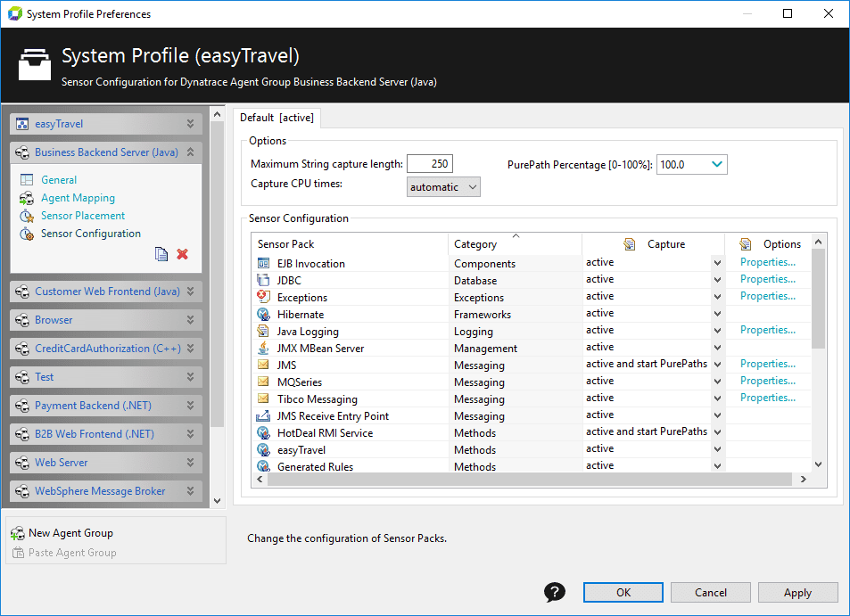Open Properties for JDBC sensor
Image resolution: width=850 pixels, height=616 pixels.
point(768,279)
